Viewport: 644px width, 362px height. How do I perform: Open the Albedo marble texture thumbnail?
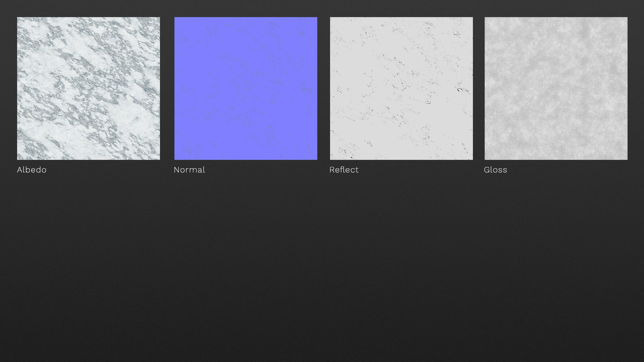89,88
